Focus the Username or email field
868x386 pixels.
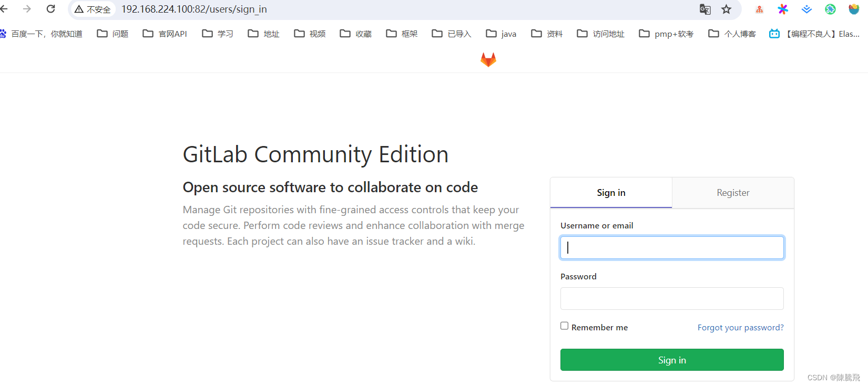click(672, 247)
